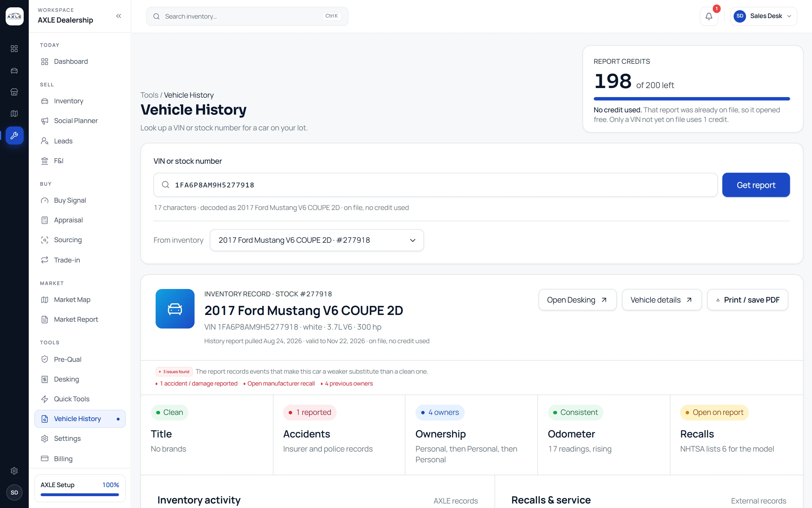Image resolution: width=812 pixels, height=508 pixels.
Task: Open Desking in sidebar
Action: point(80,379)
